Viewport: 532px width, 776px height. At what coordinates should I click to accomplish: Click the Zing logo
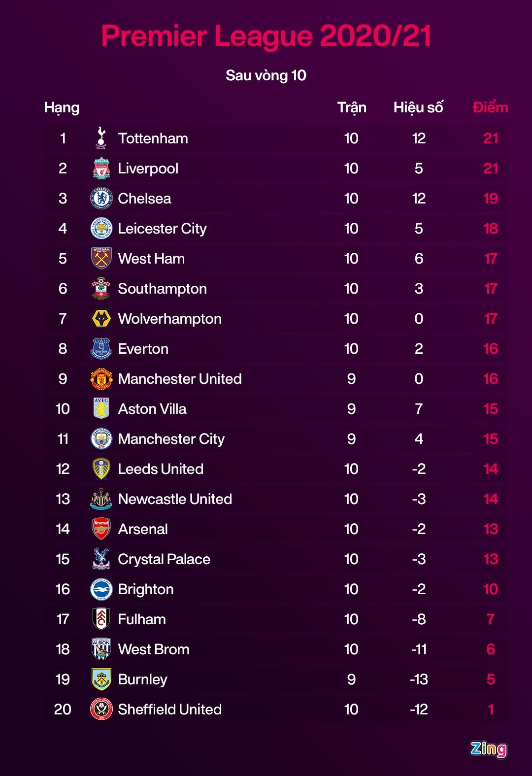(x=488, y=749)
